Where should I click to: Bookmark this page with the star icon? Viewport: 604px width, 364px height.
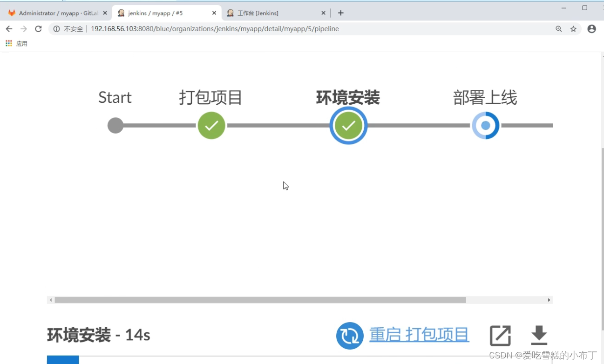pos(573,29)
